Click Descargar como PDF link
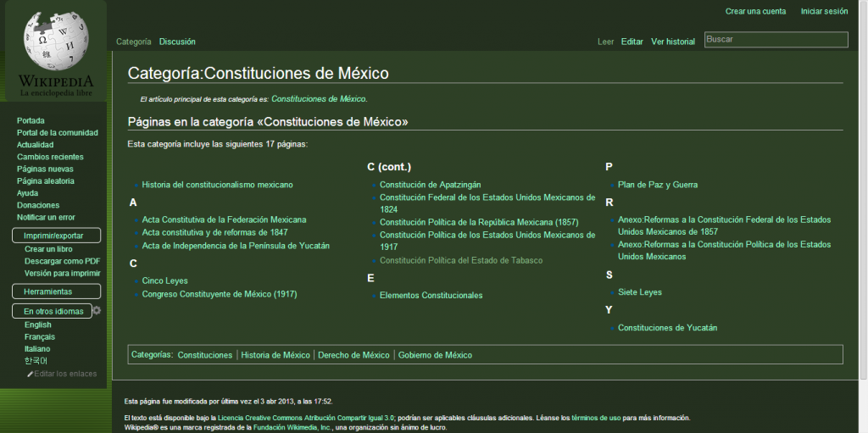Screen dimensions: 868x433 [x=63, y=261]
